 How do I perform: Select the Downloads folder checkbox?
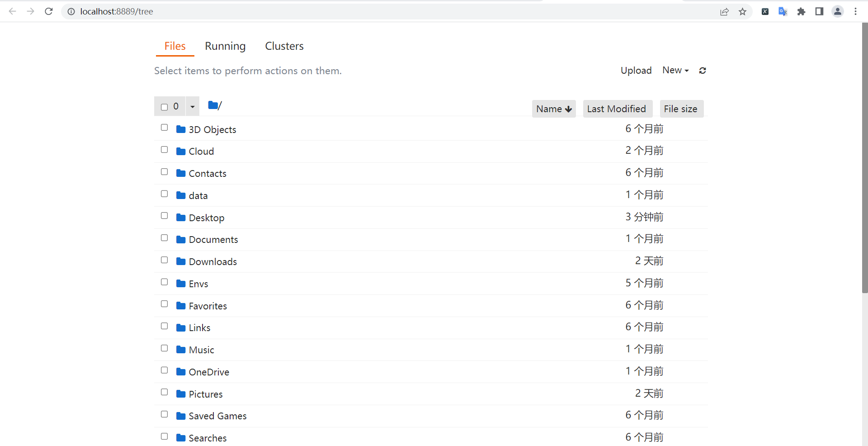[x=164, y=260]
